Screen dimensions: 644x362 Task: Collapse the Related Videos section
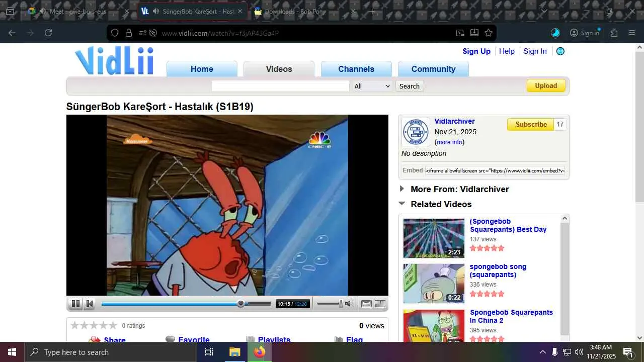(402, 204)
